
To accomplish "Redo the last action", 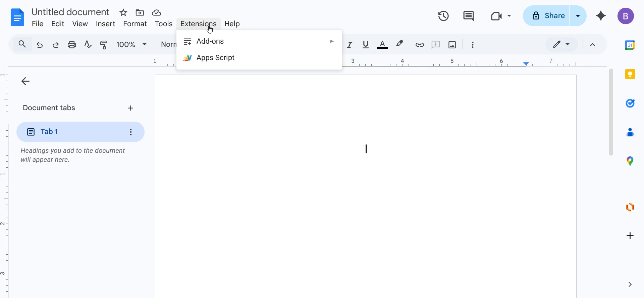I will pos(56,45).
